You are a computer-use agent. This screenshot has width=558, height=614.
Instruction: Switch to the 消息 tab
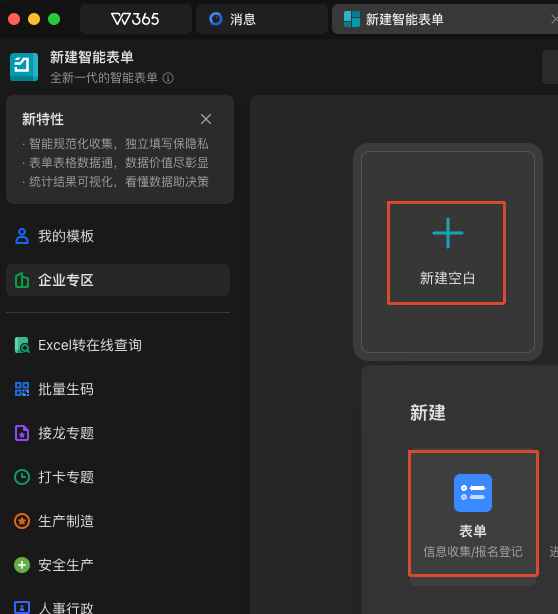[x=262, y=19]
